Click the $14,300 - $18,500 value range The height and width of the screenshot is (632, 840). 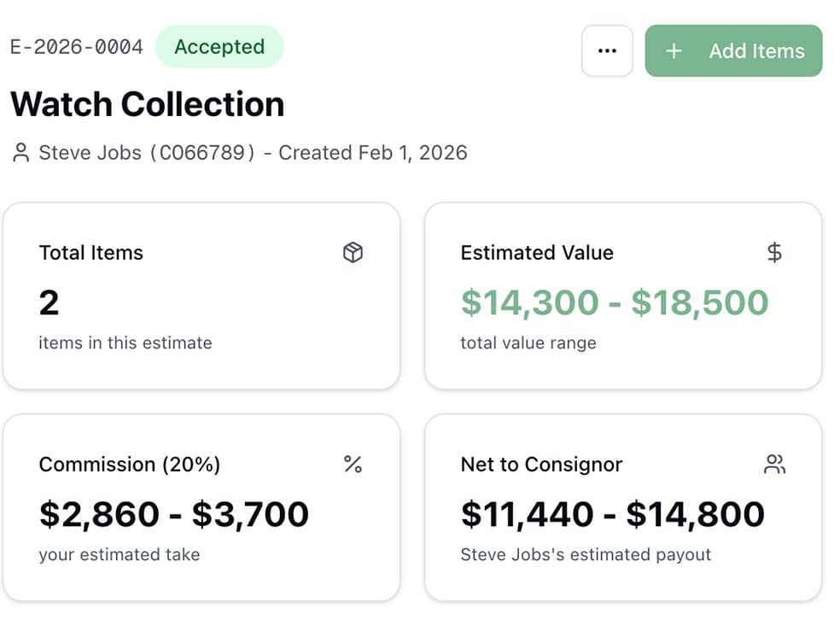tap(613, 301)
